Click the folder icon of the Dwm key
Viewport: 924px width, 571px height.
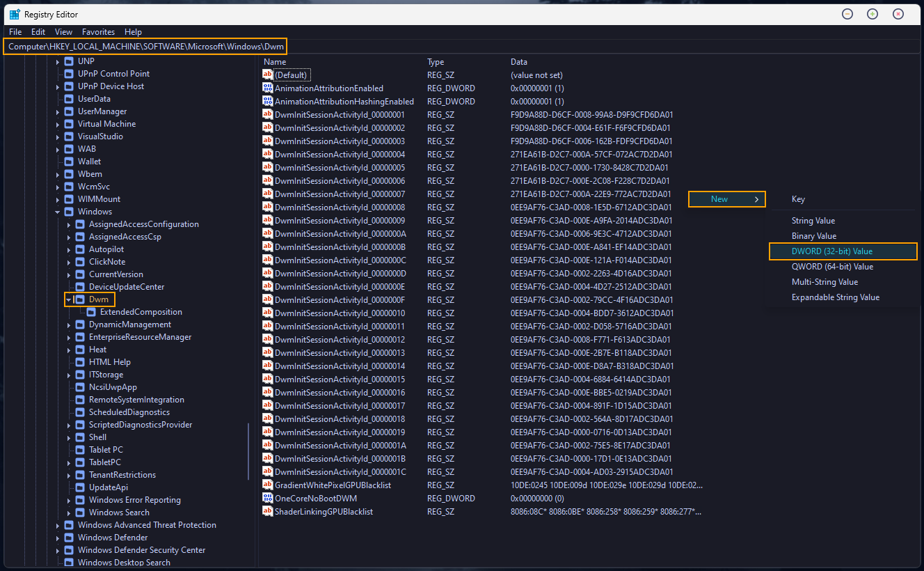click(80, 299)
